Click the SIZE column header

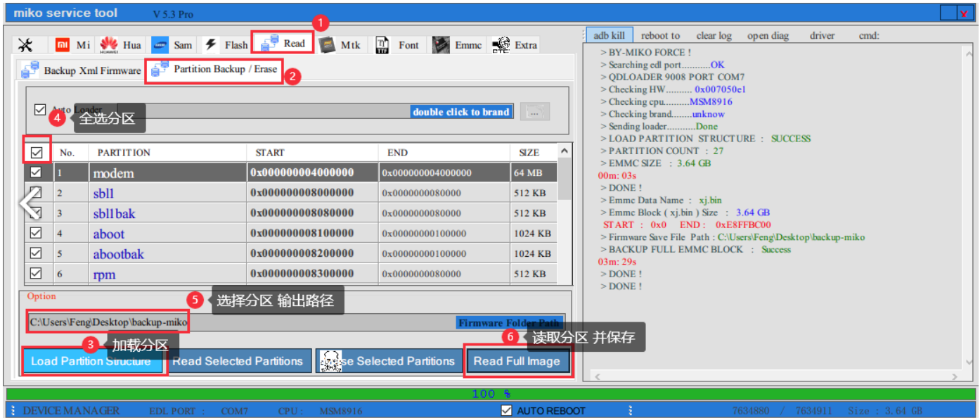pyautogui.click(x=534, y=153)
